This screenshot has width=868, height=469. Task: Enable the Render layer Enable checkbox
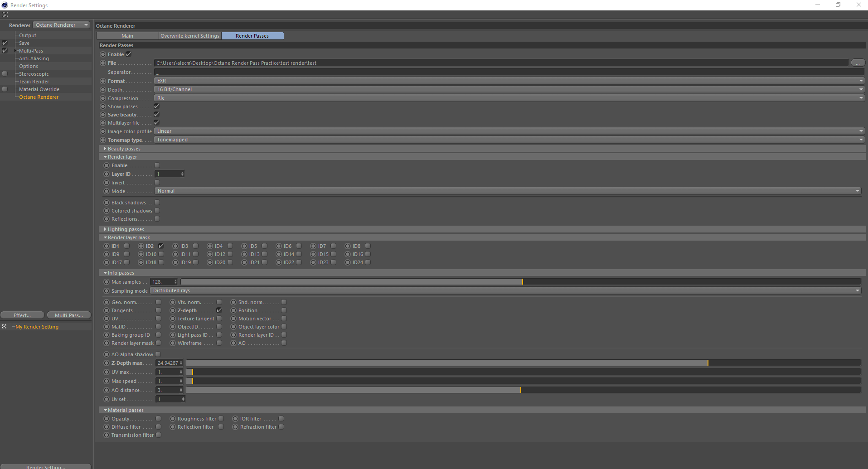[x=157, y=165]
